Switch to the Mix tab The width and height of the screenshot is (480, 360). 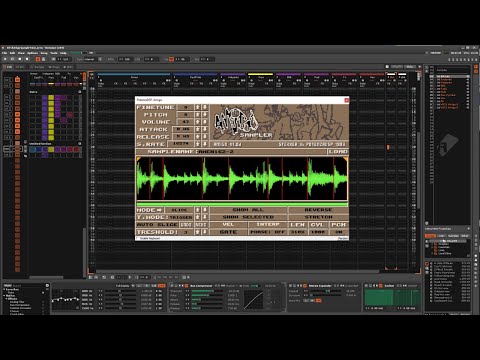tap(20, 67)
